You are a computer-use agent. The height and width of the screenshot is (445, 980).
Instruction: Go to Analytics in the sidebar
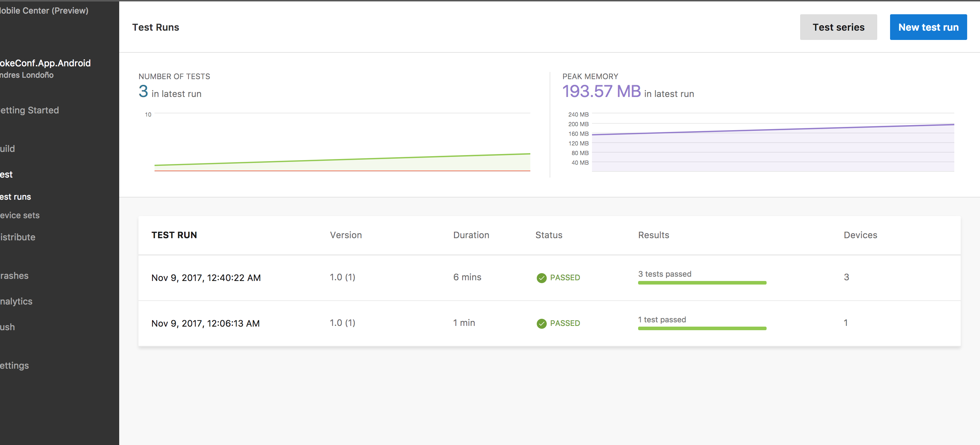pyautogui.click(x=16, y=301)
